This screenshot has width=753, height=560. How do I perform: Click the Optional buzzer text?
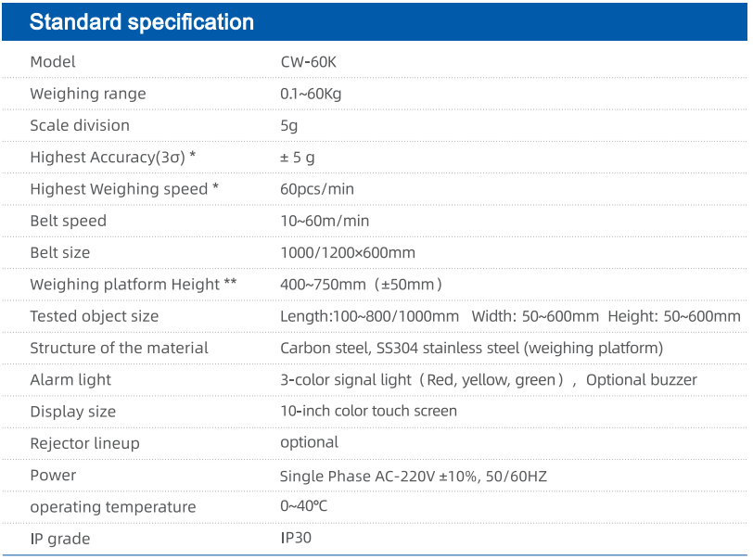pos(641,380)
